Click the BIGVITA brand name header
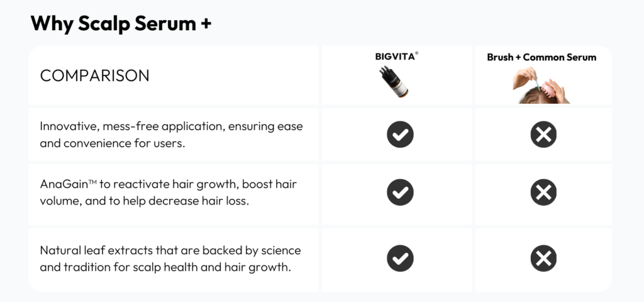Image resolution: width=644 pixels, height=302 pixels. 396,57
